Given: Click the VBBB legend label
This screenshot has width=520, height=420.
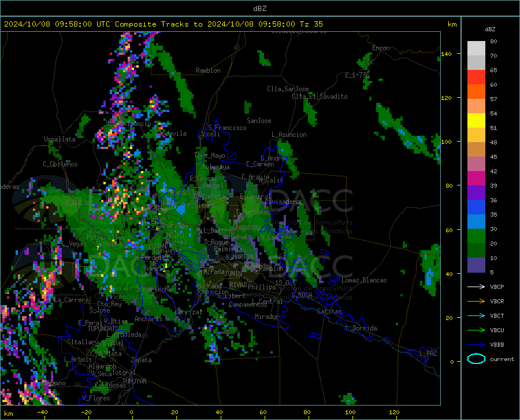Looking at the screenshot, I should (497, 345).
